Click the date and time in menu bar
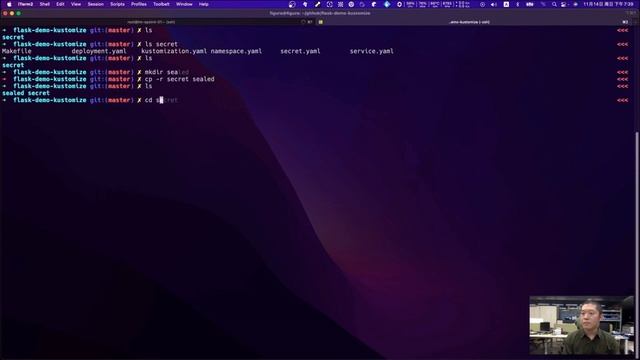The width and height of the screenshot is (640, 360). coord(608,4)
